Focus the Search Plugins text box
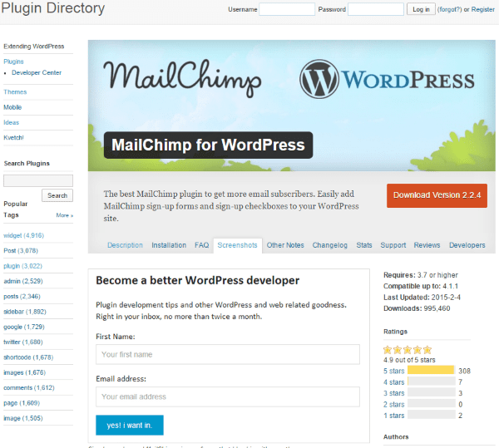 point(38,180)
